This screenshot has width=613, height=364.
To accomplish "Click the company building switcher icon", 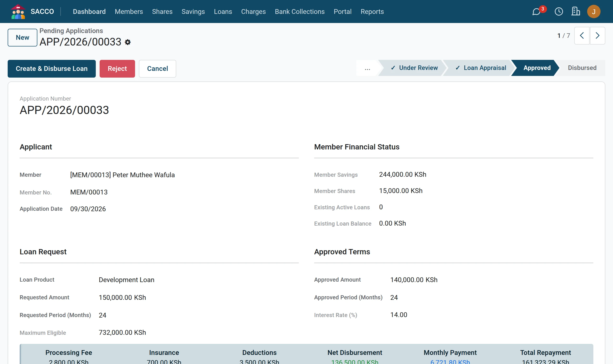I will [x=576, y=11].
